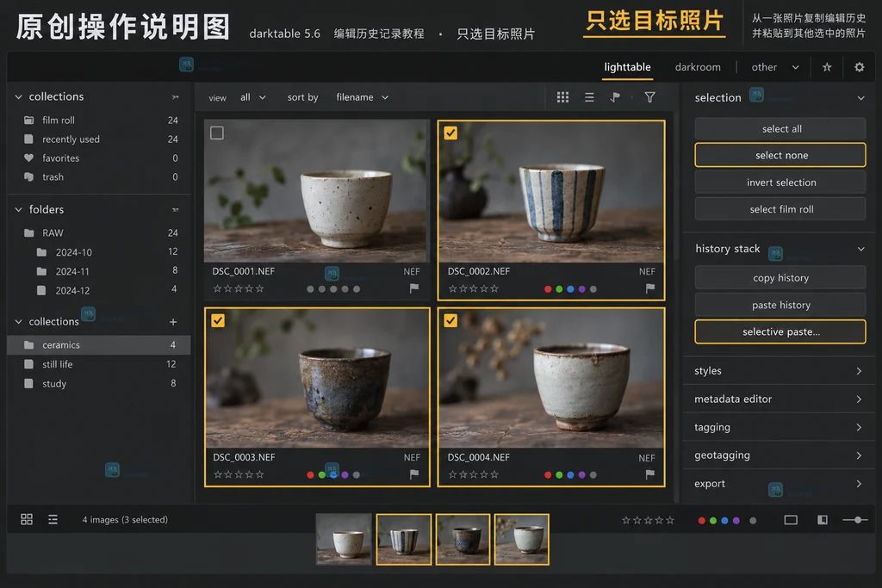
Task: Click the select none button
Action: point(780,155)
